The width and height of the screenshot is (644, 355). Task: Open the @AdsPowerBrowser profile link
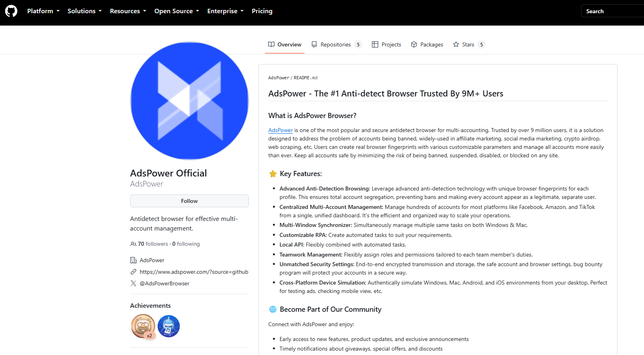point(164,284)
